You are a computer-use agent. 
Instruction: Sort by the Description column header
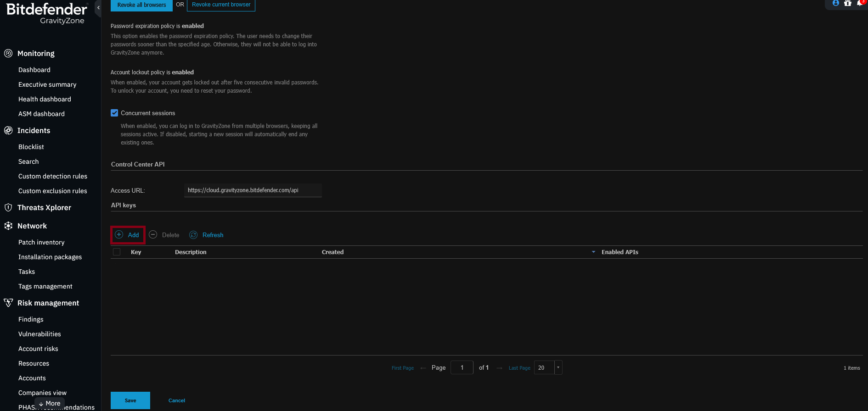[x=191, y=252]
